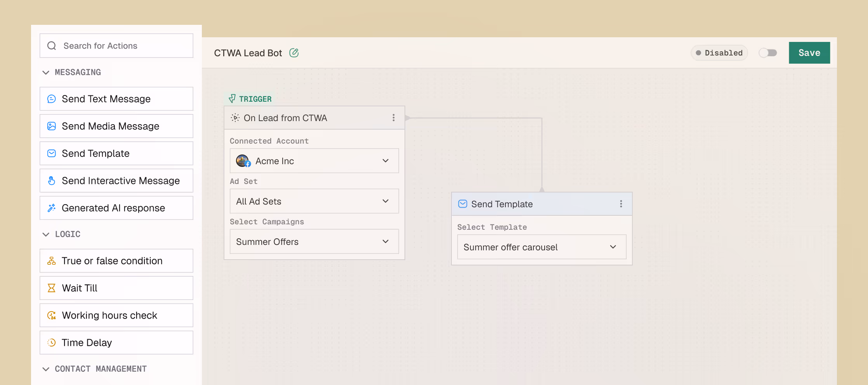This screenshot has width=868, height=385.
Task: Click the Send Media Message image icon
Action: tap(52, 126)
